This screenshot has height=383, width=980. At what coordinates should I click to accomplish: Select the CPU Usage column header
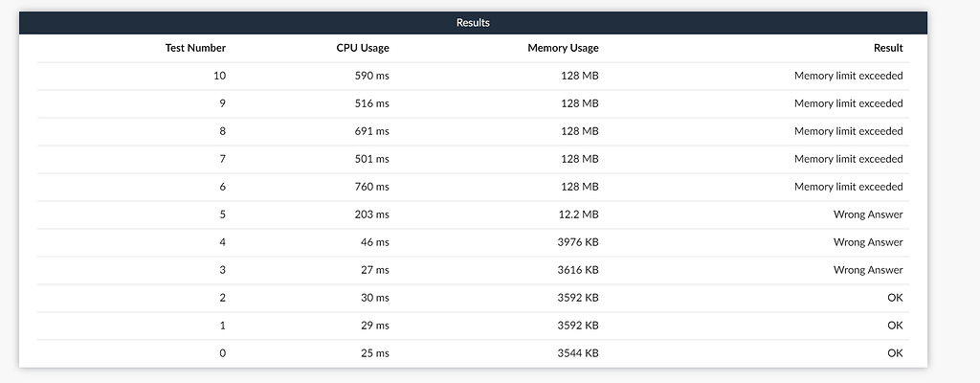[363, 48]
